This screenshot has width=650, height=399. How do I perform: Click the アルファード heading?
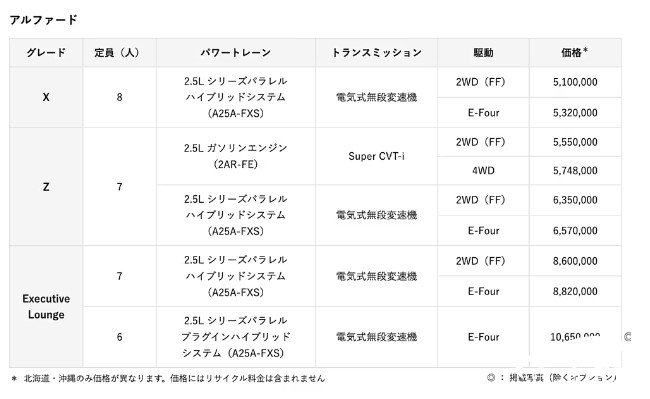44,19
